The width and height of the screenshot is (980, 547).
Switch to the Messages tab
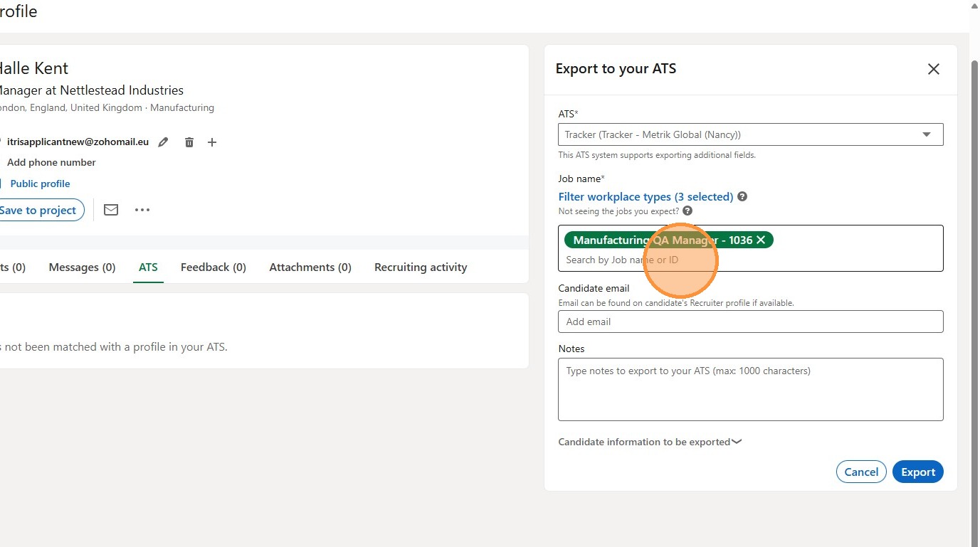(x=82, y=267)
